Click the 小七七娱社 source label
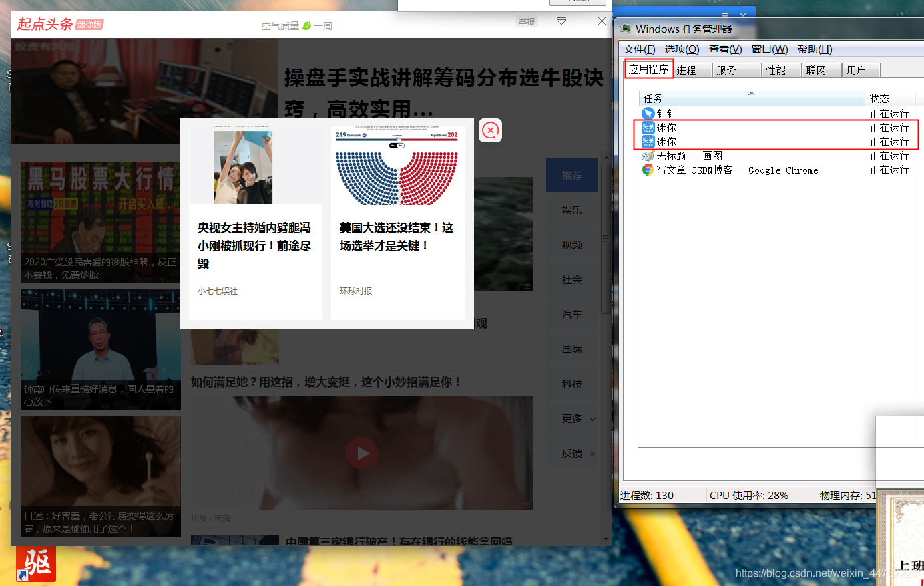Image resolution: width=924 pixels, height=586 pixels. (x=218, y=291)
